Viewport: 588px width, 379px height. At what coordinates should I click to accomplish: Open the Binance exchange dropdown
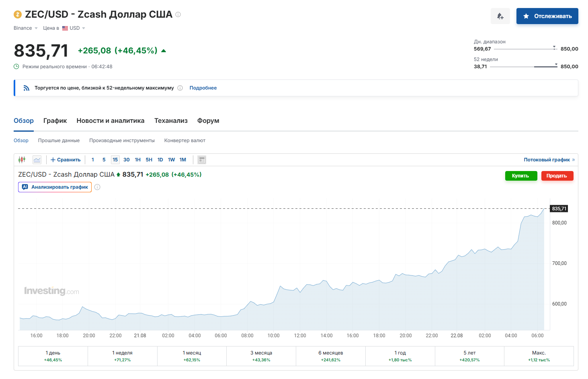pos(26,28)
